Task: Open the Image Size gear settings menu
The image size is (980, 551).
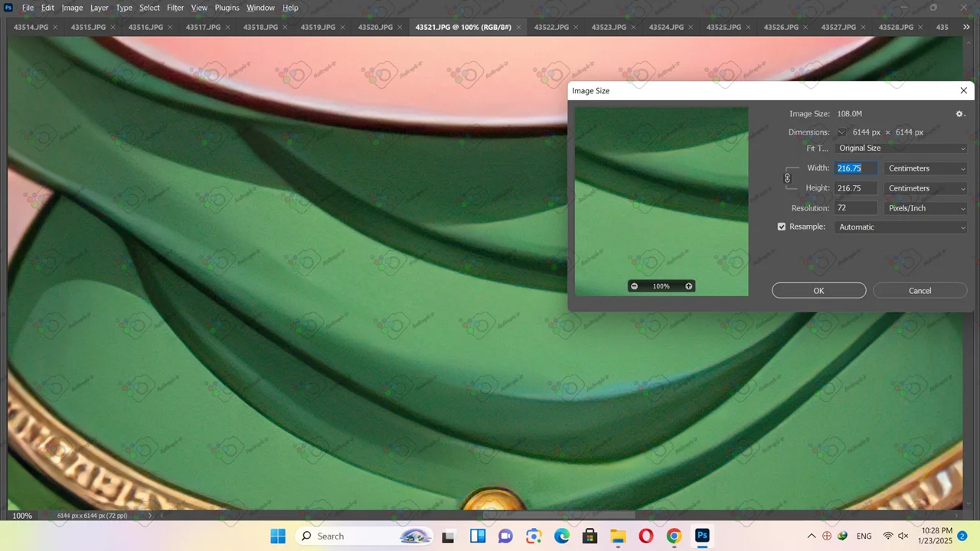Action: pos(960,114)
